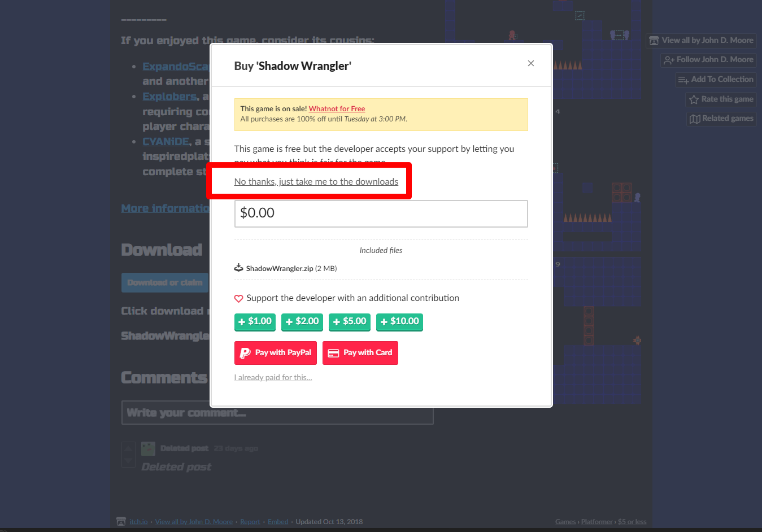Open the Platformer breadcrumb link
762x532 pixels.
point(597,522)
